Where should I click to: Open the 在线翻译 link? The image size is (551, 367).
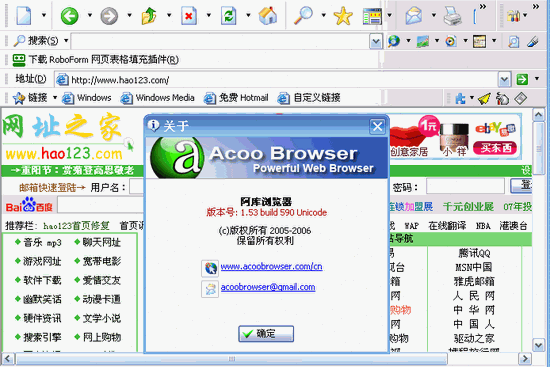point(447,226)
